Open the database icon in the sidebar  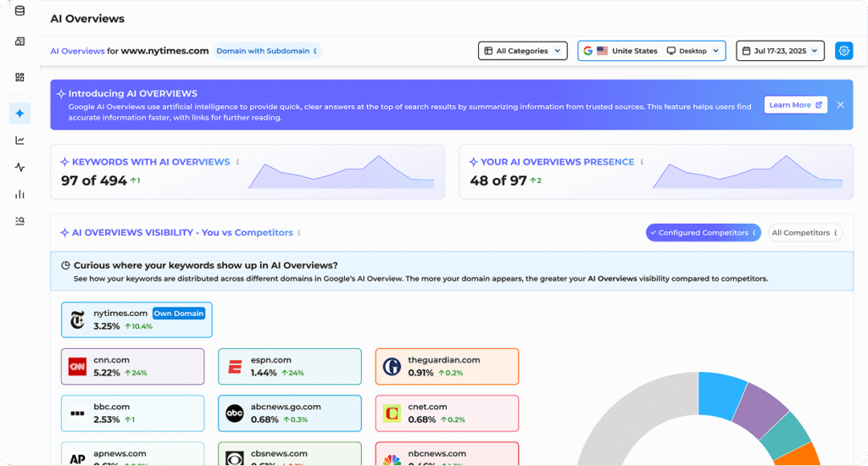coord(19,11)
